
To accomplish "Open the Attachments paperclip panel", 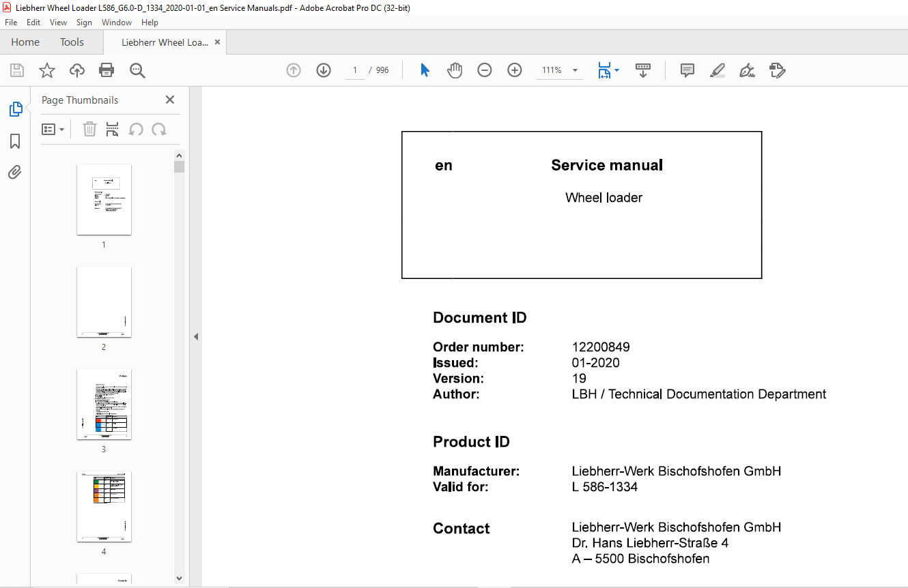I will (x=15, y=172).
